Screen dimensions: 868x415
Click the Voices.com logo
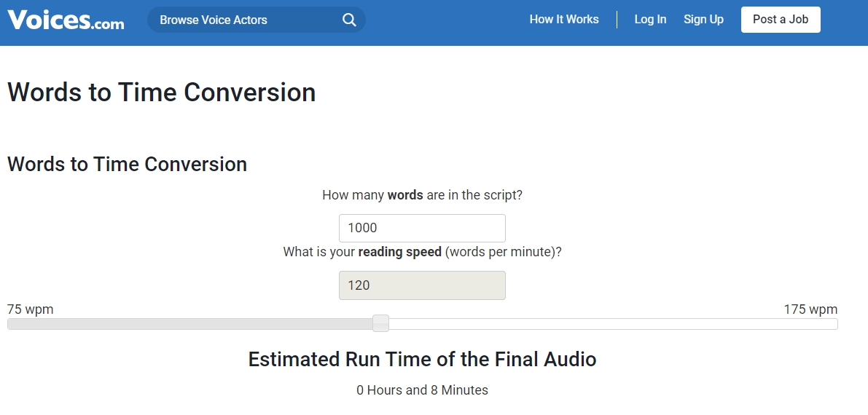(66, 20)
